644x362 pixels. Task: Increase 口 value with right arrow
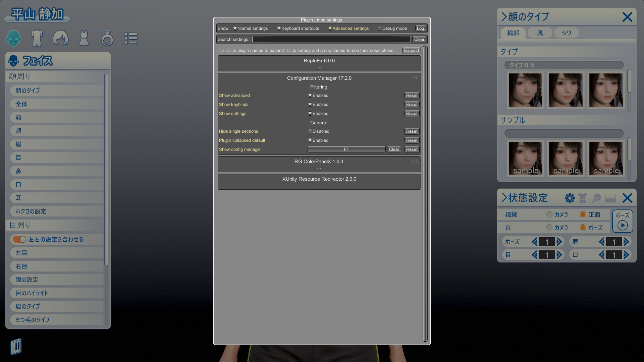point(626,255)
